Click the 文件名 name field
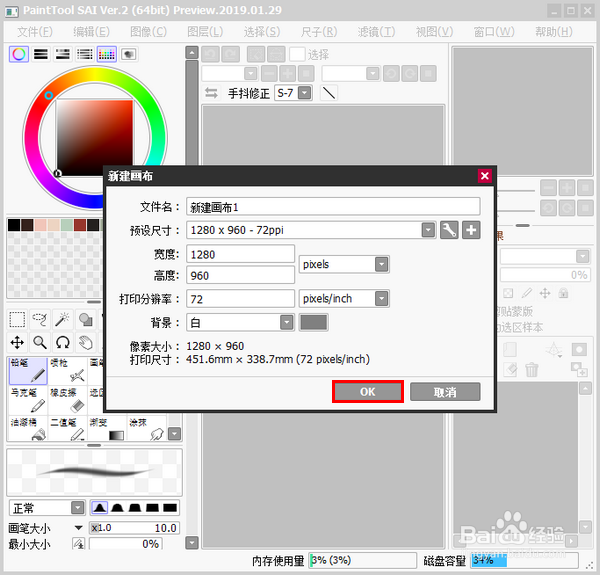The width and height of the screenshot is (600, 575). coord(333,207)
